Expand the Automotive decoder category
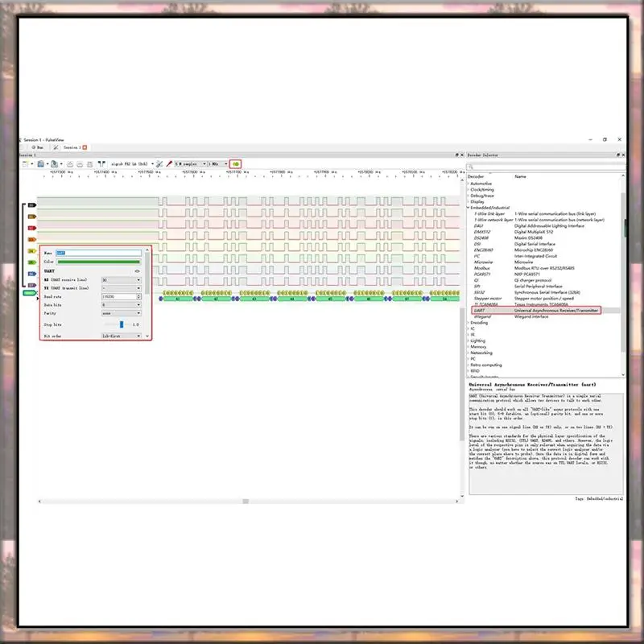The height and width of the screenshot is (644, 644). (x=469, y=184)
